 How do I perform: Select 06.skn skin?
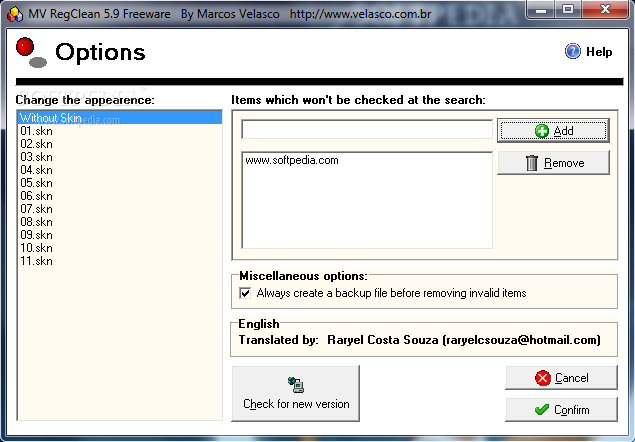[120, 196]
